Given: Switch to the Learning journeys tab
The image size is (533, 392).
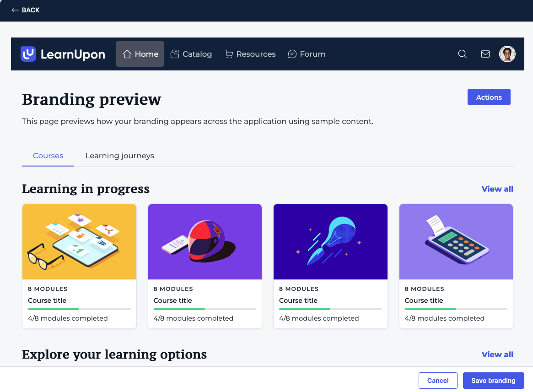Looking at the screenshot, I should (x=120, y=156).
